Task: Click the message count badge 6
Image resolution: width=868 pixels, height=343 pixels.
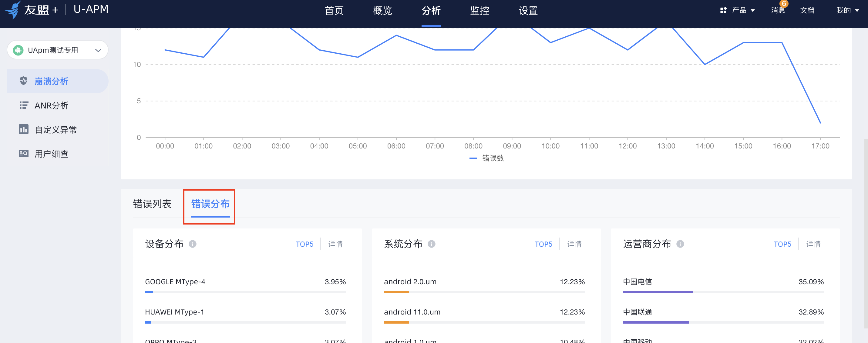Action: (784, 4)
